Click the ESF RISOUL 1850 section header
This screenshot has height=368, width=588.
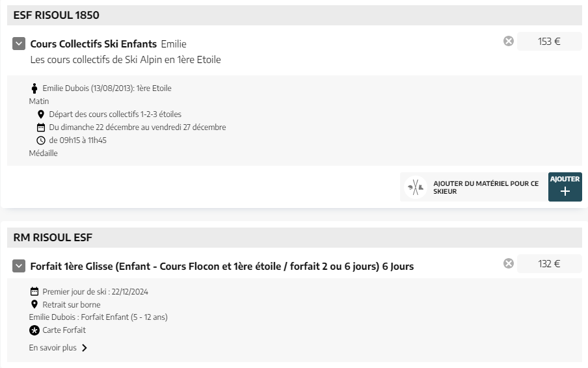(x=295, y=16)
